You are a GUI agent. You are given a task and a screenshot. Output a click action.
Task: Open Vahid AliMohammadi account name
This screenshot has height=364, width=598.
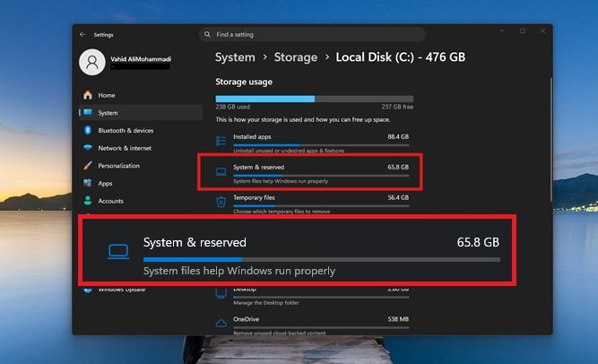point(141,59)
